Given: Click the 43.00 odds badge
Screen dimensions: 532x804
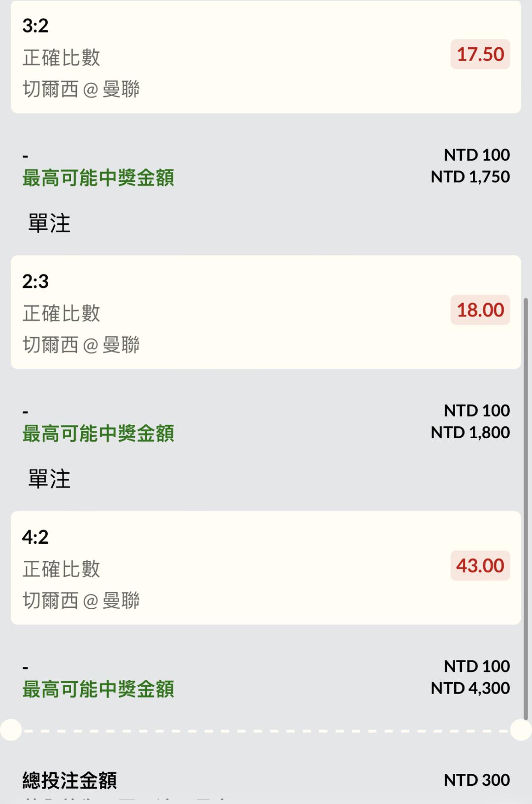Looking at the screenshot, I should click(x=480, y=565).
